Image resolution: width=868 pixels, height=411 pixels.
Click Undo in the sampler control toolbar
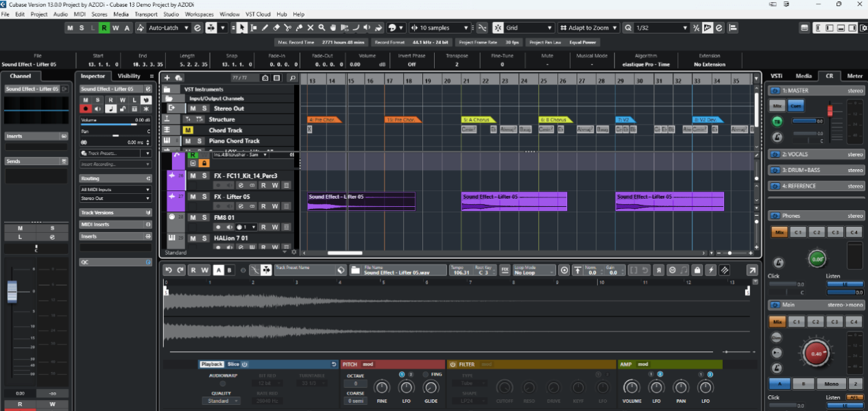[x=169, y=270]
